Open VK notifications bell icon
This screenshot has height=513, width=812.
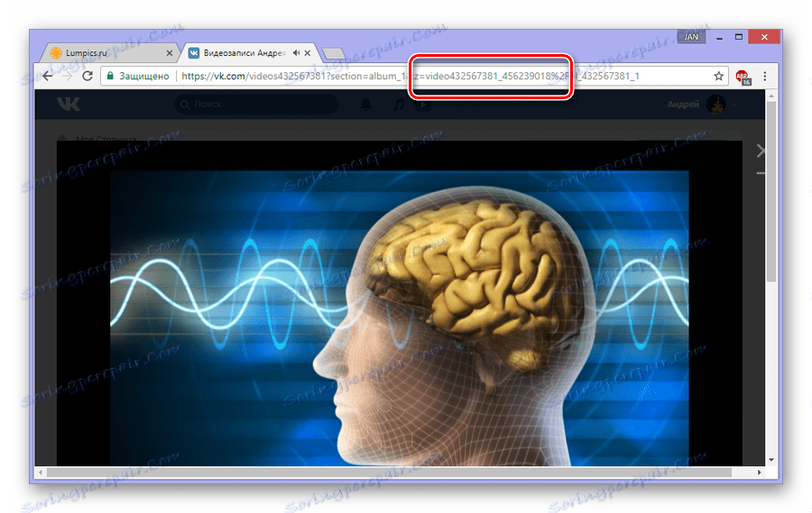pyautogui.click(x=365, y=105)
